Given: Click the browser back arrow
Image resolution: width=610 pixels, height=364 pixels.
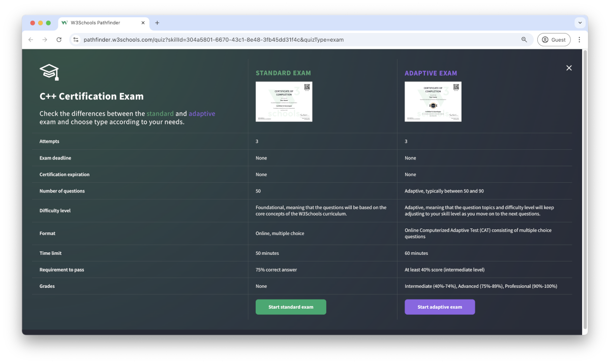Looking at the screenshot, I should tap(31, 40).
